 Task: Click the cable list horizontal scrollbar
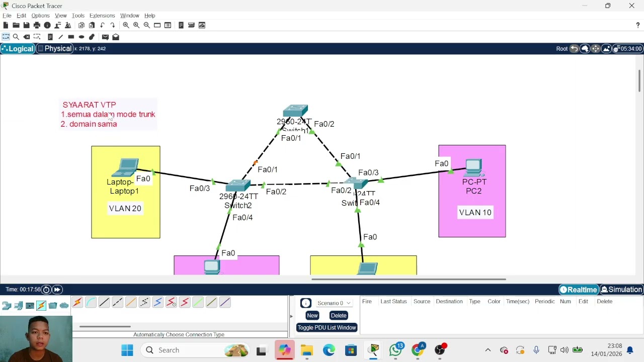click(x=105, y=327)
